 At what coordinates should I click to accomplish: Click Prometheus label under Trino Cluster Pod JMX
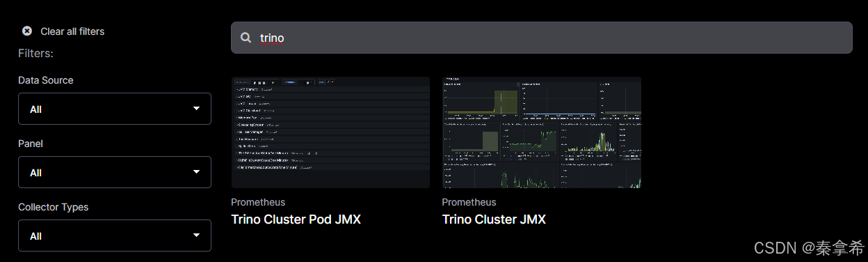point(258,202)
